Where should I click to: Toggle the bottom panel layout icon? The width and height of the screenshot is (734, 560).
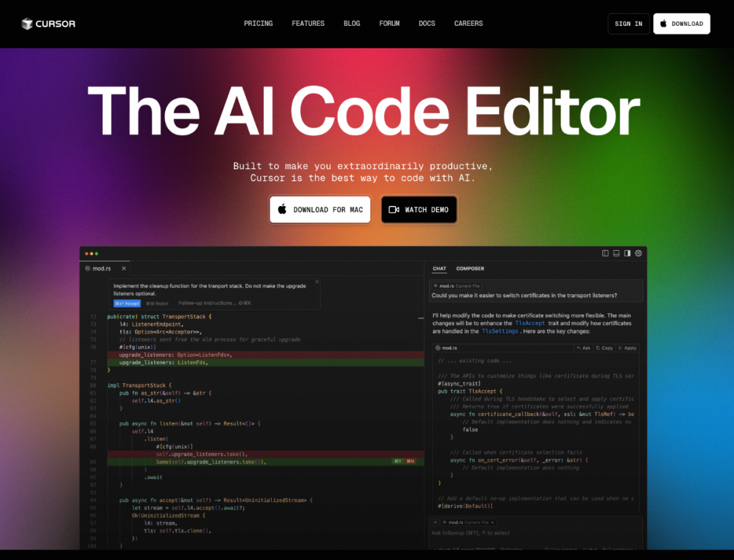[x=616, y=253]
